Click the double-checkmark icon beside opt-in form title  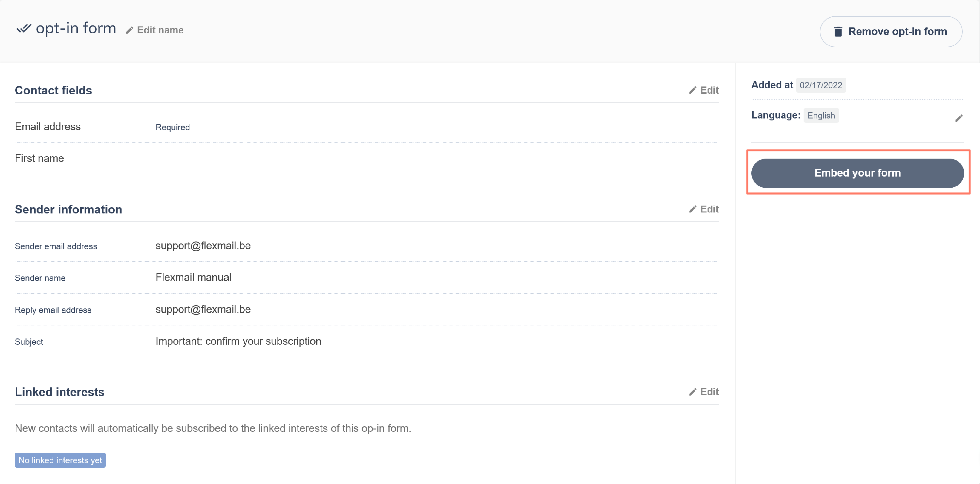pos(24,29)
